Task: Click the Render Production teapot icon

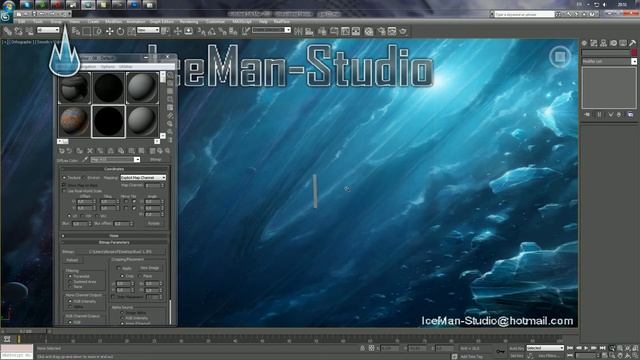Action: tap(403, 31)
